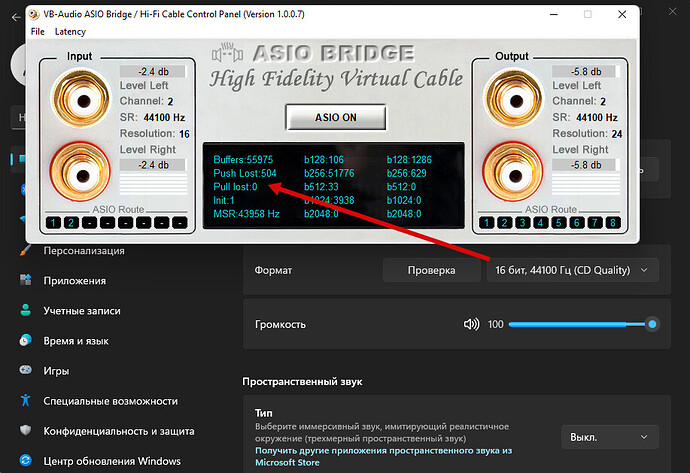Image resolution: width=690 pixels, height=473 pixels.
Task: Click the b256:51776 buffer counter
Action: tap(329, 173)
